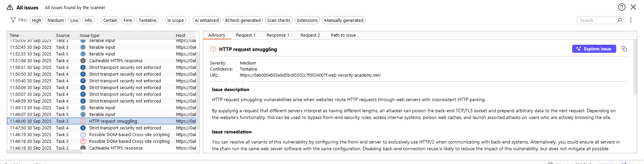Click the Source column header

point(63,35)
